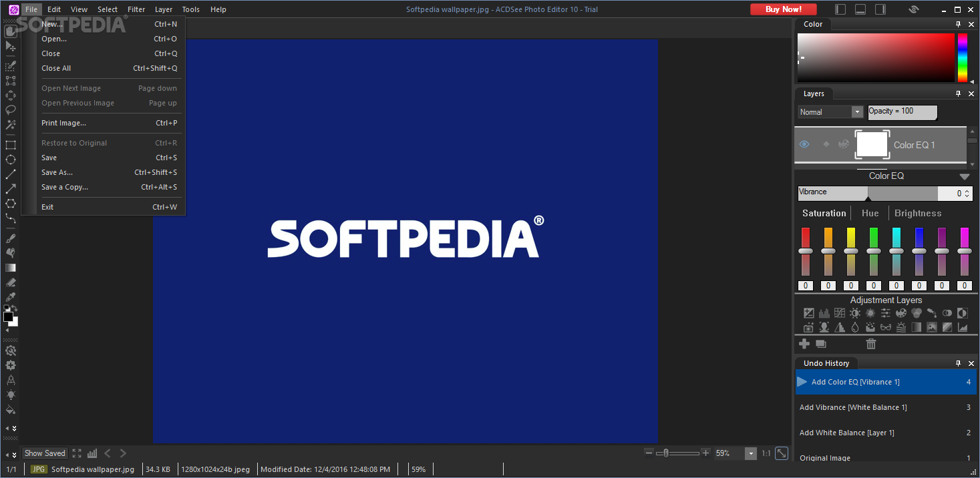This screenshot has width=980, height=478.
Task: Switch to the Brightness tab
Action: click(918, 213)
